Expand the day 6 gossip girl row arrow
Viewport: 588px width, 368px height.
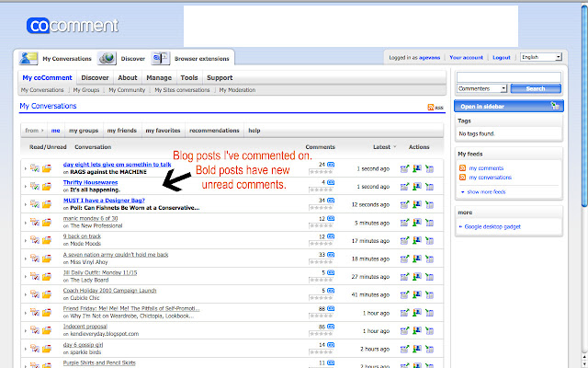[26, 349]
